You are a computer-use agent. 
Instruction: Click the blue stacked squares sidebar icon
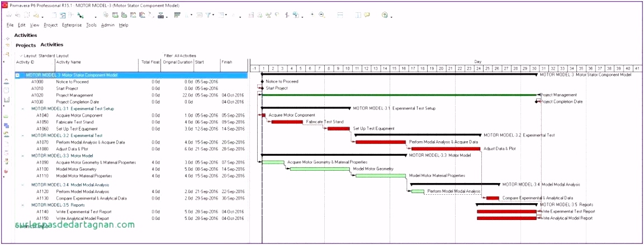(x=7, y=126)
